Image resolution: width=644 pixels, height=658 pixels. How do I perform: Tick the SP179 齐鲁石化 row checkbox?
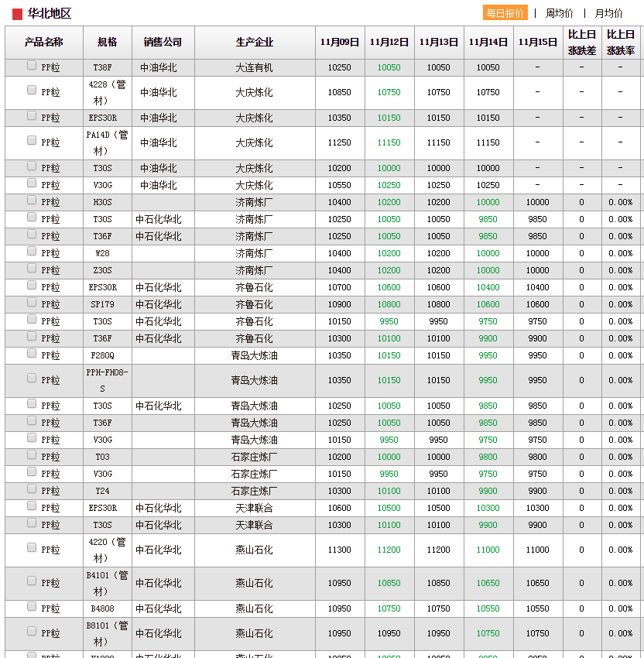coord(32,303)
